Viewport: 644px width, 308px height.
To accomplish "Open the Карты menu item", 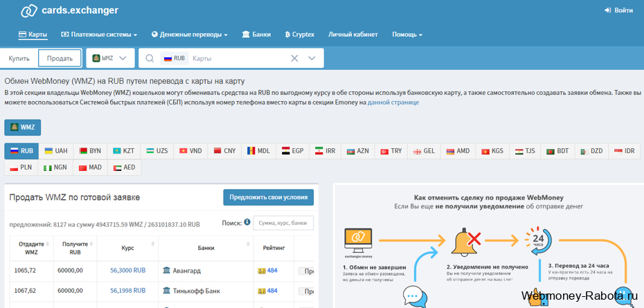I will (x=33, y=35).
